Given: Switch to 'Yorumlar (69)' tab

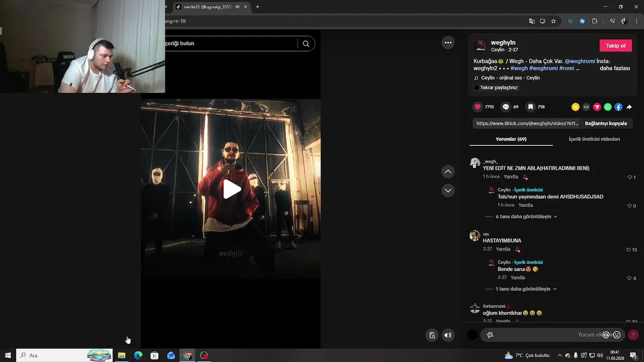Looking at the screenshot, I should (x=511, y=139).
